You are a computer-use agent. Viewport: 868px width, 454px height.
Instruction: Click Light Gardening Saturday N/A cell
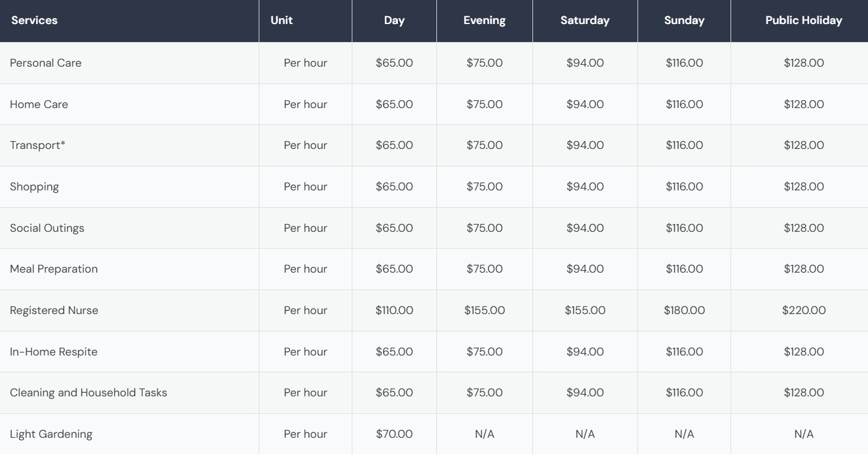585,434
